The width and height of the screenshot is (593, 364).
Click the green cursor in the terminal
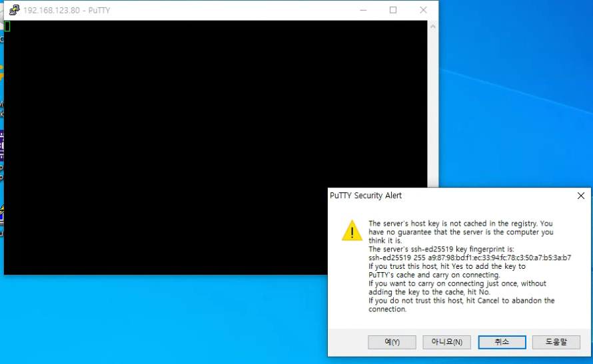pyautogui.click(x=7, y=27)
